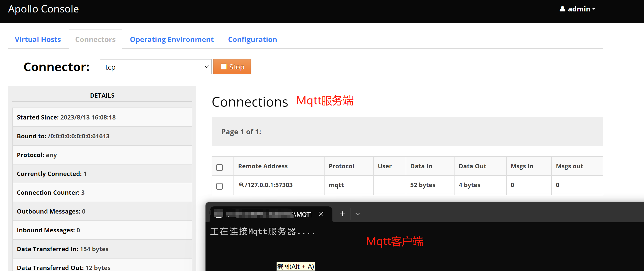Open the /127.0.0.1:57303 connection details link
The image size is (644, 271).
[x=269, y=185]
